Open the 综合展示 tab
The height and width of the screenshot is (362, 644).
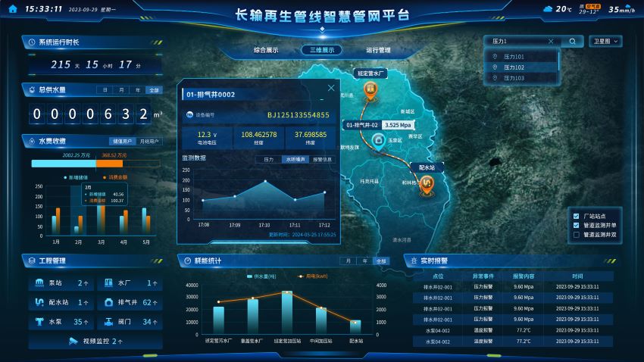(x=266, y=50)
